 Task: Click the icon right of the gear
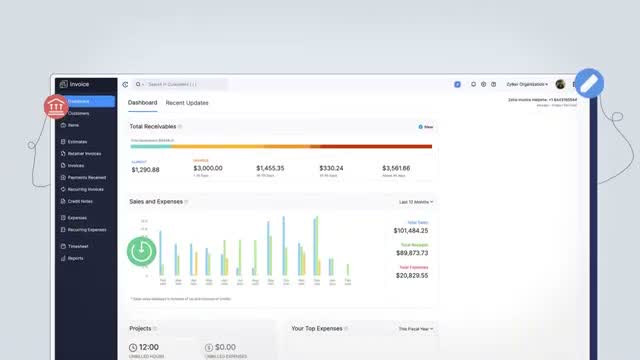click(x=493, y=84)
